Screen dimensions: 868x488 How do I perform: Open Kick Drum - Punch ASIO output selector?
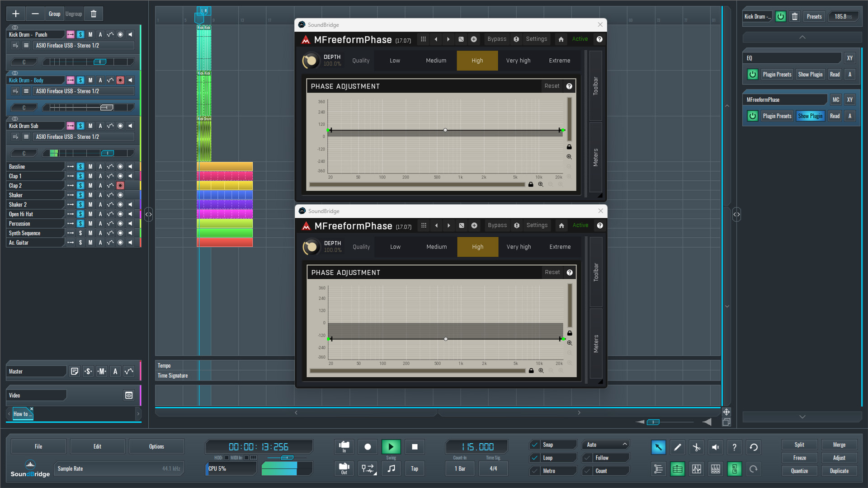click(84, 46)
